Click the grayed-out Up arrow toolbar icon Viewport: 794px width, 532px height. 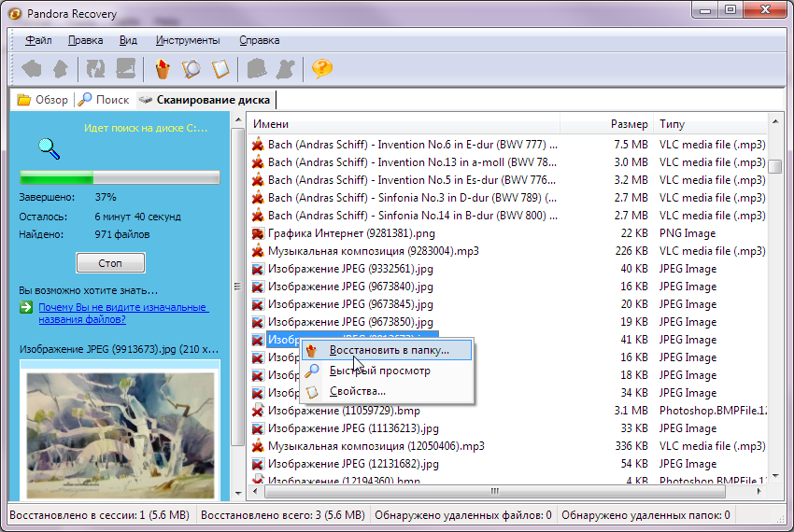pos(61,69)
